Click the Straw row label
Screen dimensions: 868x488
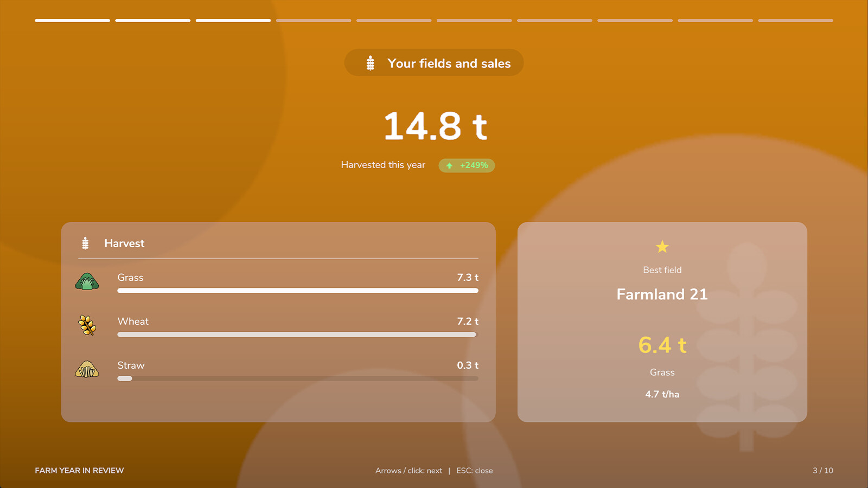pyautogui.click(x=131, y=365)
